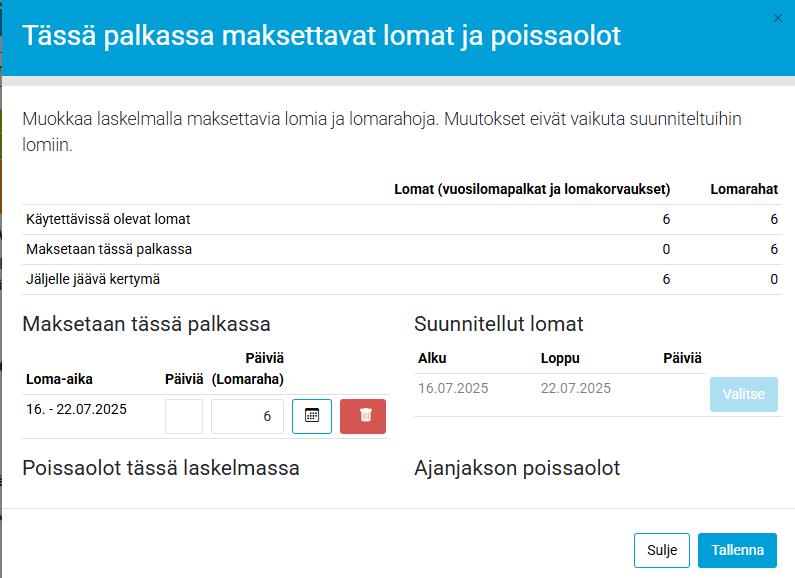The image size is (795, 578).
Task: Click the Loppu column header
Action: pyautogui.click(x=560, y=358)
